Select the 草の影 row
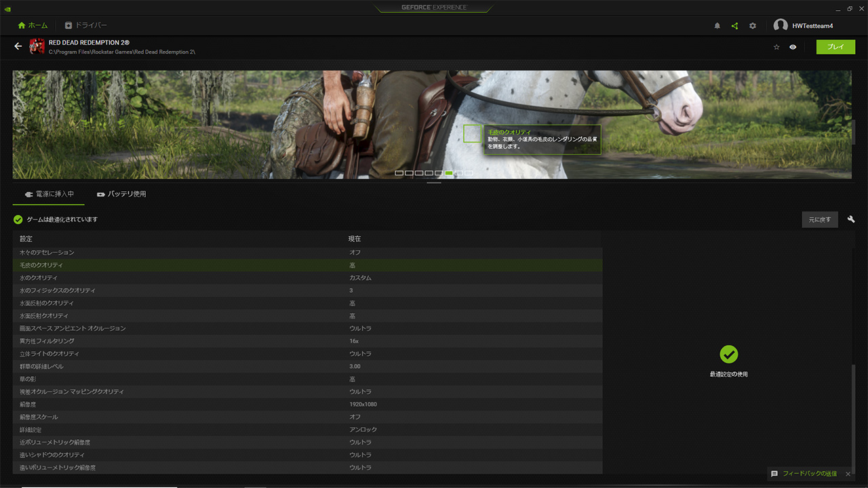The height and width of the screenshot is (488, 868). [x=307, y=379]
